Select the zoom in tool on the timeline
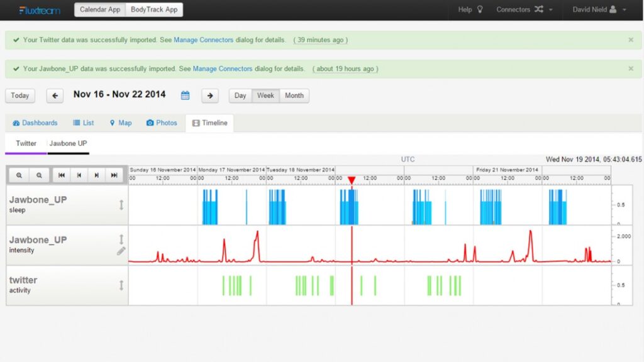This screenshot has height=362, width=644. [19, 175]
